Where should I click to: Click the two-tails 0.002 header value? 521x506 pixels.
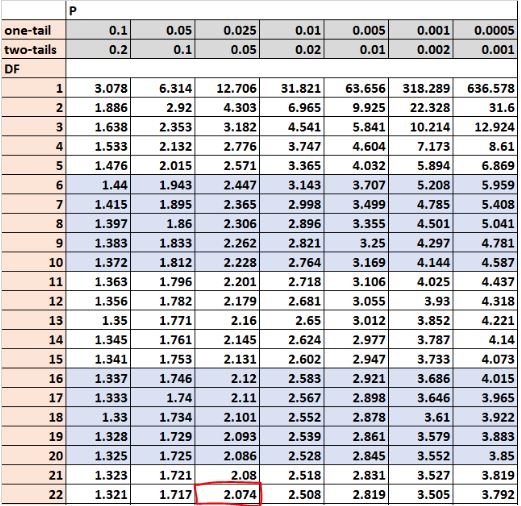pyautogui.click(x=420, y=50)
